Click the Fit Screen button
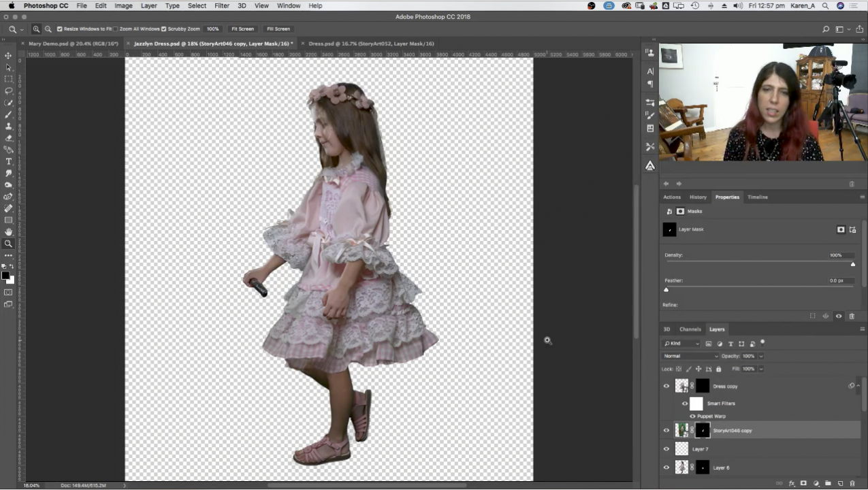The image size is (868, 490). click(x=242, y=29)
